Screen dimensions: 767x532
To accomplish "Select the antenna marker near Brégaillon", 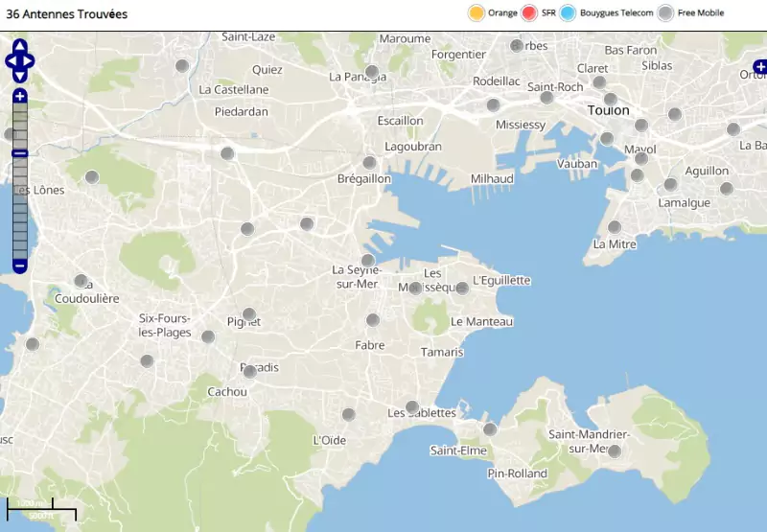I will 369,163.
